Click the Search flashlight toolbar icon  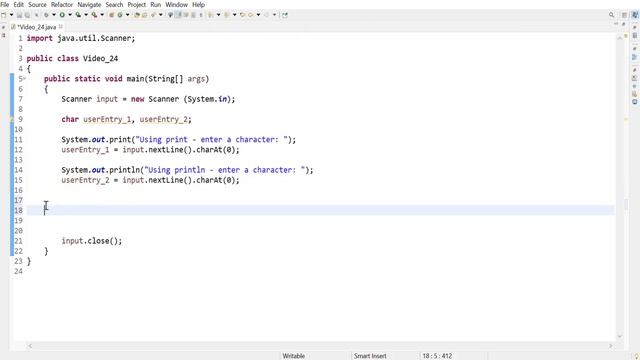(153, 15)
